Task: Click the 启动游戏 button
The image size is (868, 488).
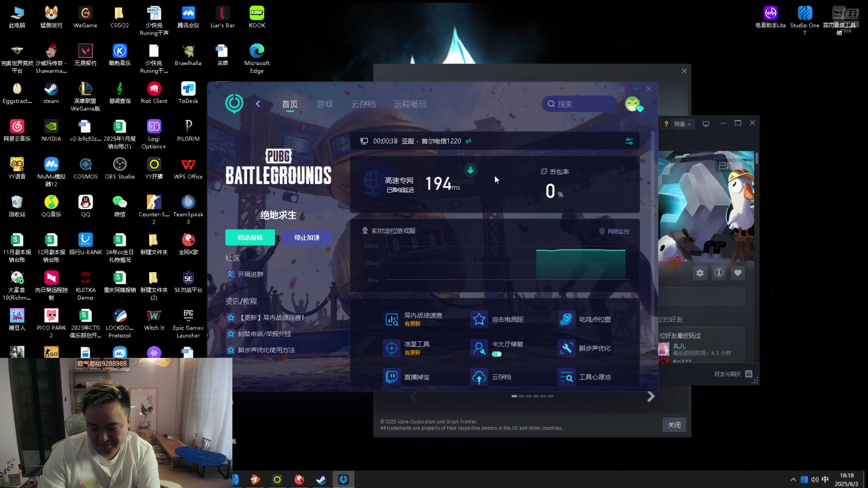Action: point(250,237)
